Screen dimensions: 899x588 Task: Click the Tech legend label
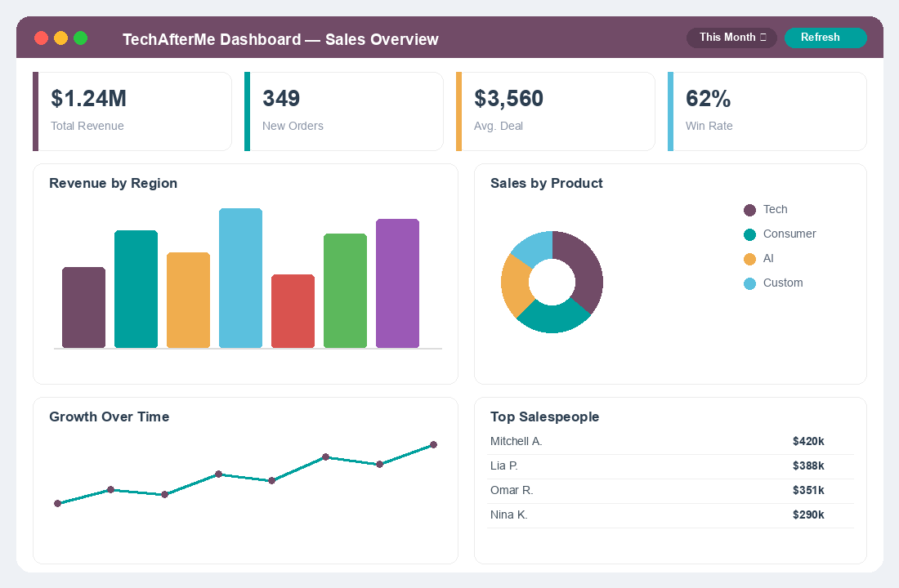coord(775,209)
